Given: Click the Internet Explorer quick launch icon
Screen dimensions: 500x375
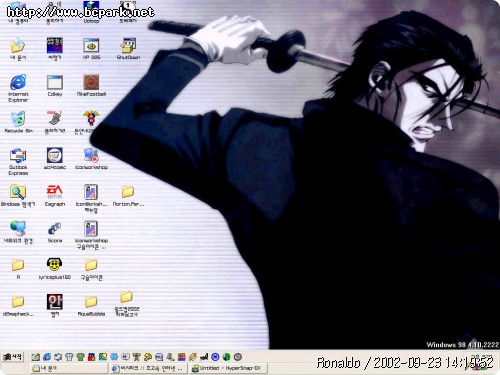Looking at the screenshot, I should point(47,357).
